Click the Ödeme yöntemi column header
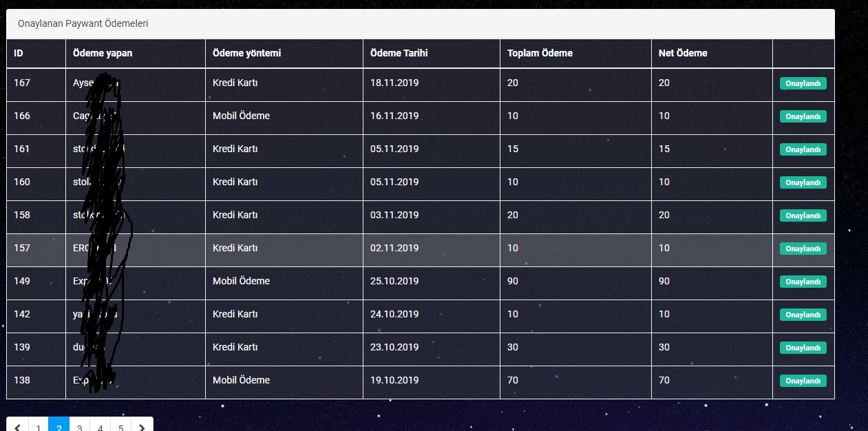Screen dimensions: 868x431 246,53
